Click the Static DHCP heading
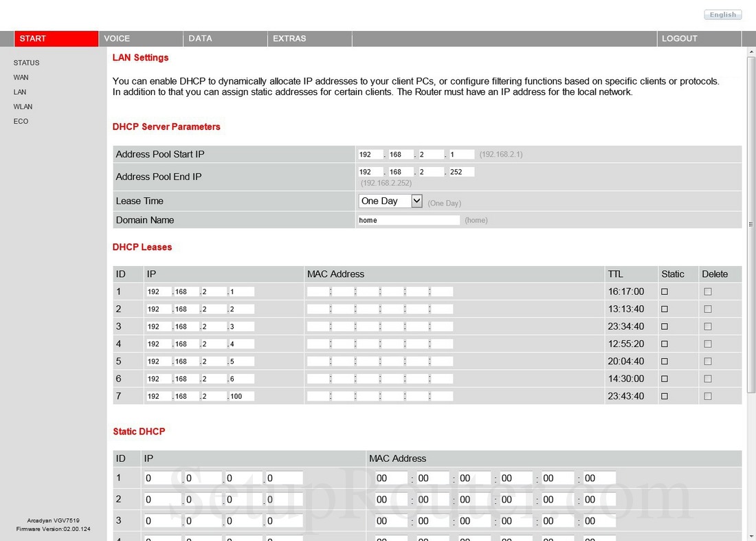Screen dimensions: 756x541 pyautogui.click(x=139, y=432)
